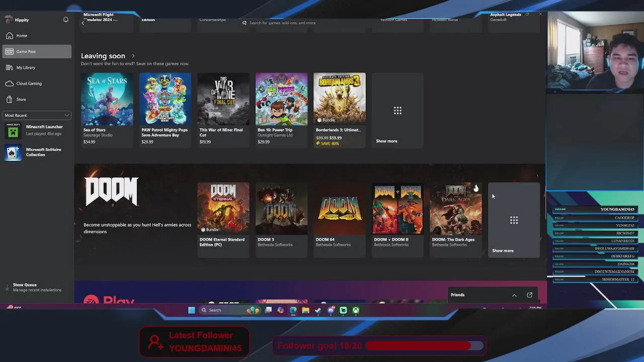The width and height of the screenshot is (644, 362).
Task: Open Task View on taskbar
Action: pyautogui.click(x=269, y=310)
